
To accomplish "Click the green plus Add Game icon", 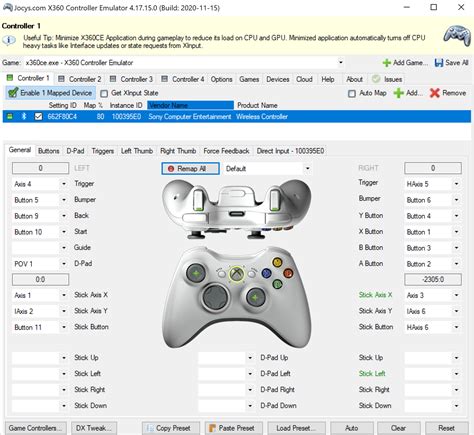I will (387, 63).
